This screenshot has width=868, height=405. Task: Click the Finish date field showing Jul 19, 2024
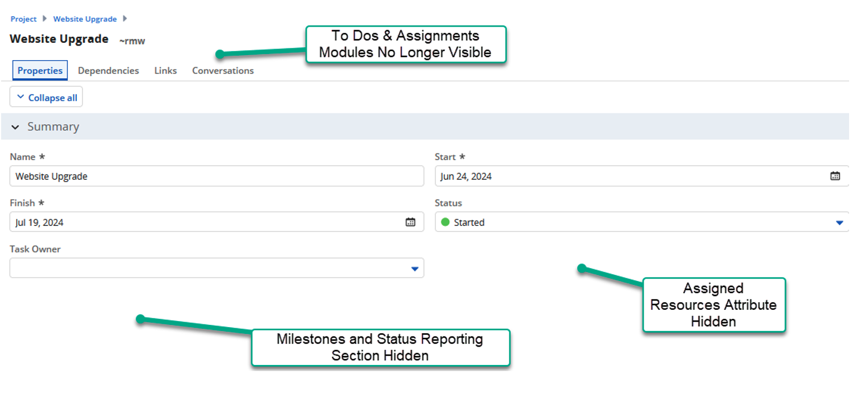click(x=217, y=222)
